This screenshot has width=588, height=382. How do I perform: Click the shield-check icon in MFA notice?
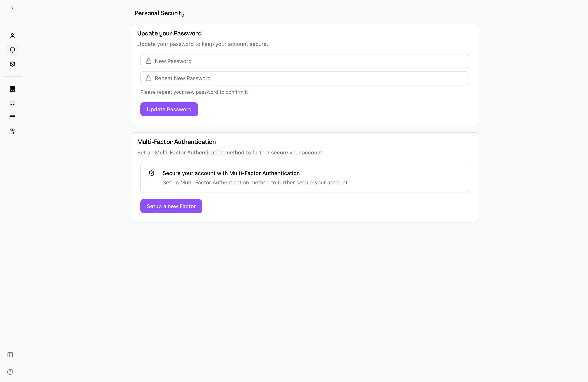coord(152,173)
